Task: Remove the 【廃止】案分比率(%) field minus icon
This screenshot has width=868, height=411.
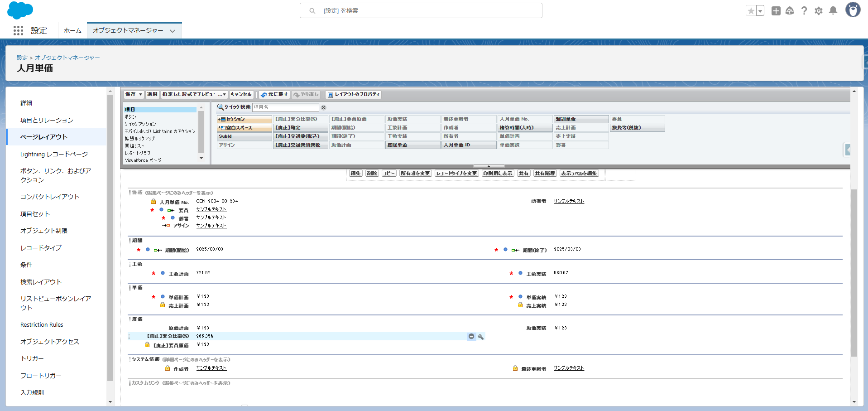Action: pos(471,336)
